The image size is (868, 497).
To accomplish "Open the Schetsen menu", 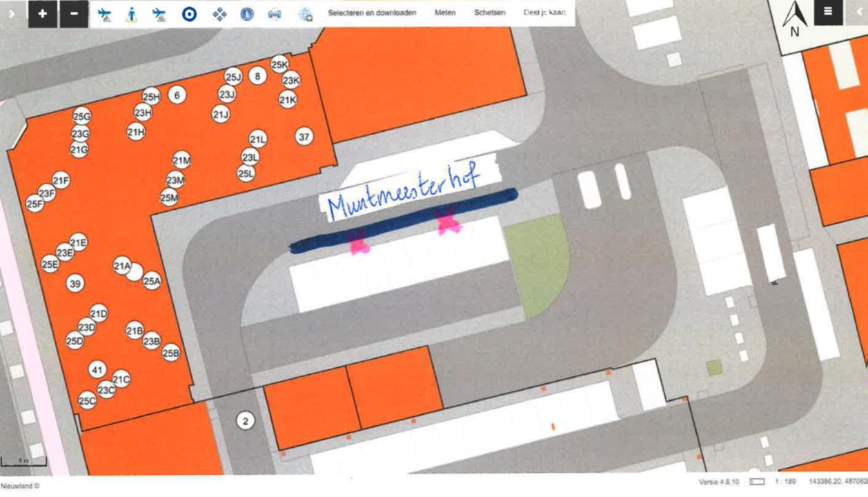I will (x=489, y=12).
